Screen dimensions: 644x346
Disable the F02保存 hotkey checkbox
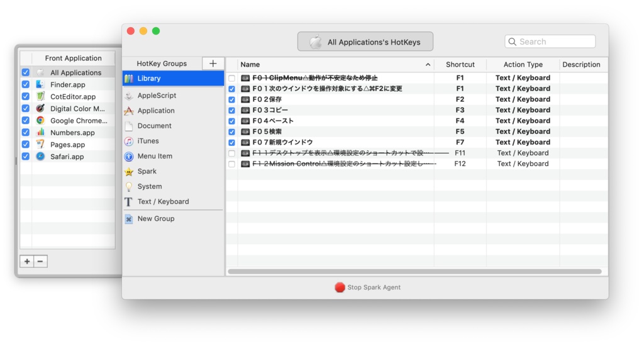tap(232, 99)
